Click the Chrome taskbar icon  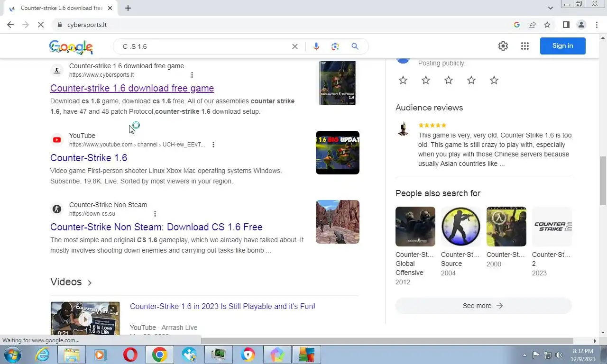(160, 355)
